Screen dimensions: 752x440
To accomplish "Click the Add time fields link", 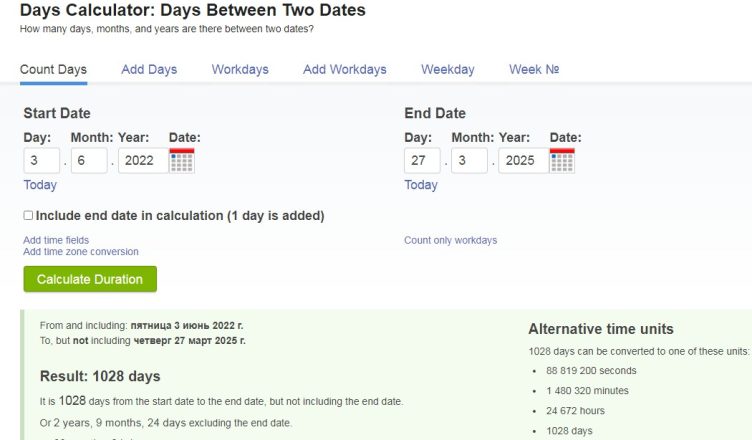I will point(56,240).
